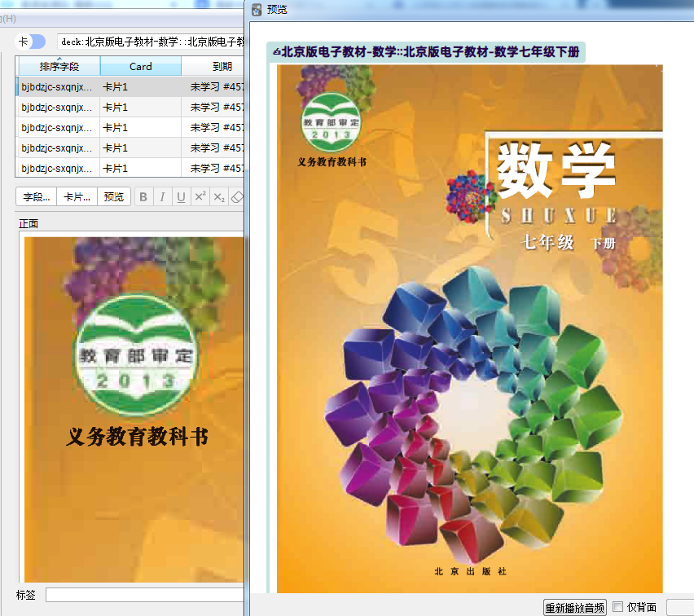Screen dimensions: 694x616
Task: Apply subscript formatting
Action: click(x=219, y=196)
